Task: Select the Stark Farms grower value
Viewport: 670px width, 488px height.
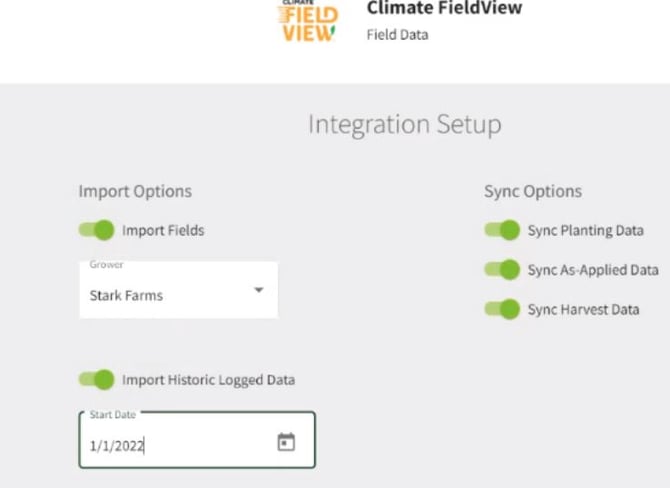Action: [127, 296]
